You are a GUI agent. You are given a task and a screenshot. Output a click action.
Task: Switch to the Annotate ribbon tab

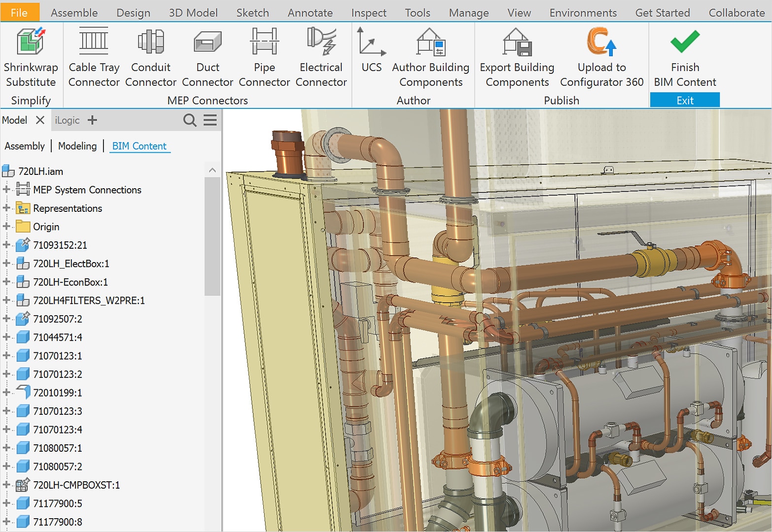tap(310, 13)
